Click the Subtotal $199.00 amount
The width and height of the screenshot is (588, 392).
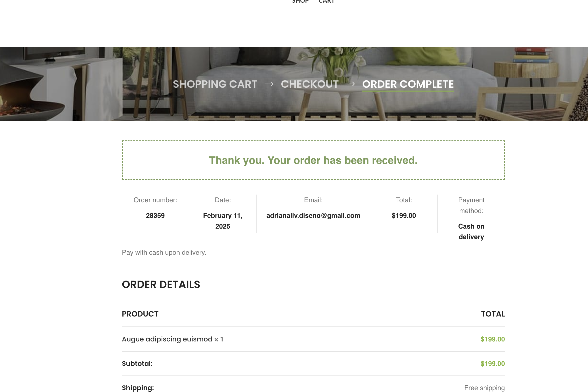click(492, 363)
